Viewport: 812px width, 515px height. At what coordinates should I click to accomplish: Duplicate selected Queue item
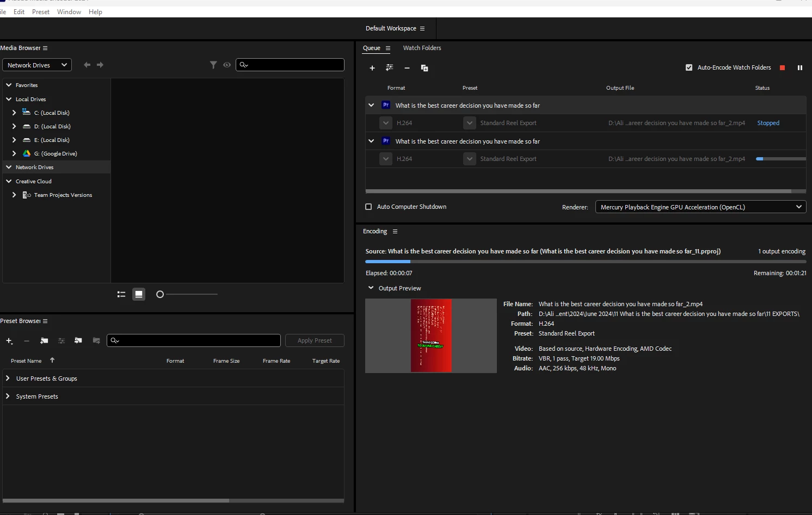pos(425,68)
